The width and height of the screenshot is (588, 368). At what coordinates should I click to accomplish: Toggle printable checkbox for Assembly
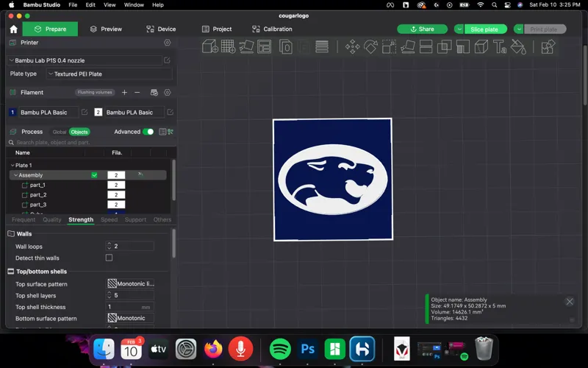[x=94, y=175]
